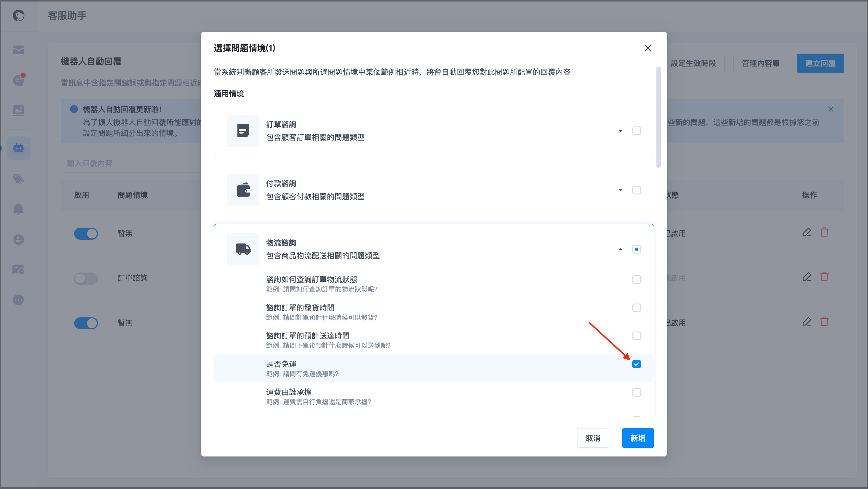The height and width of the screenshot is (489, 868).
Task: Open the chat settings sidebar icon
Action: coord(18,269)
